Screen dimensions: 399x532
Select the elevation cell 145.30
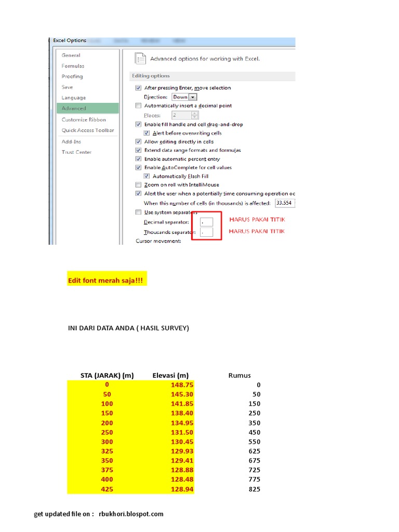182,394
